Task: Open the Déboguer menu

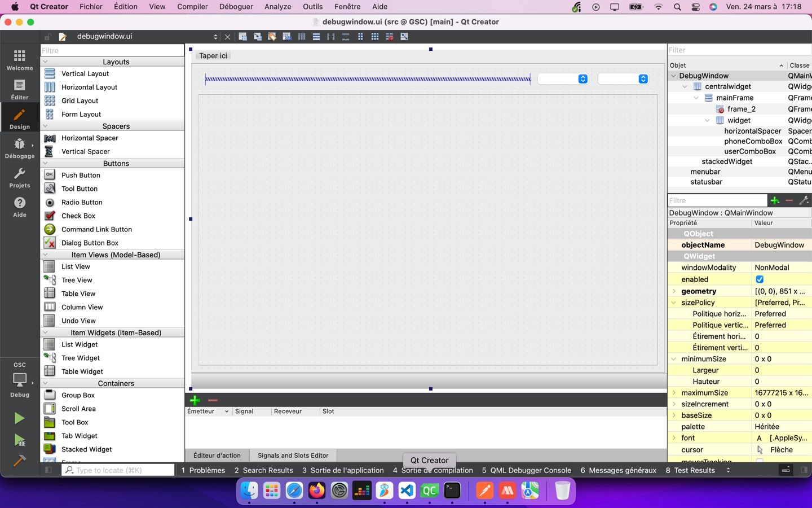Action: pos(236,7)
